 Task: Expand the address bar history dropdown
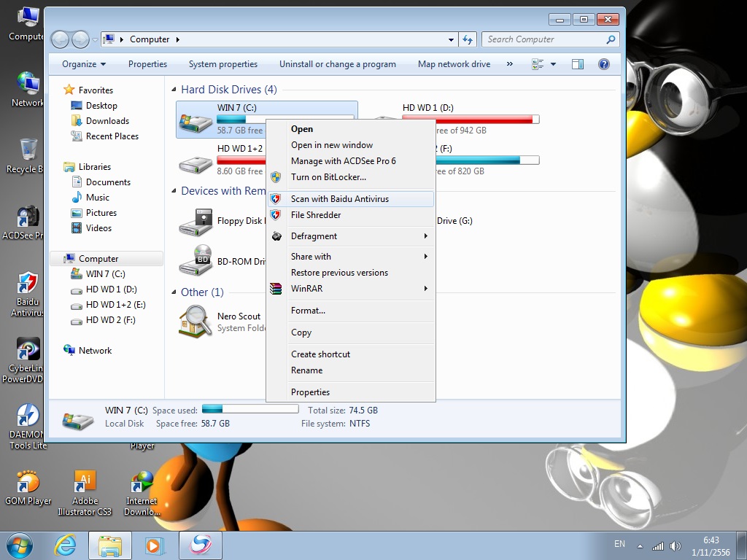pos(451,39)
